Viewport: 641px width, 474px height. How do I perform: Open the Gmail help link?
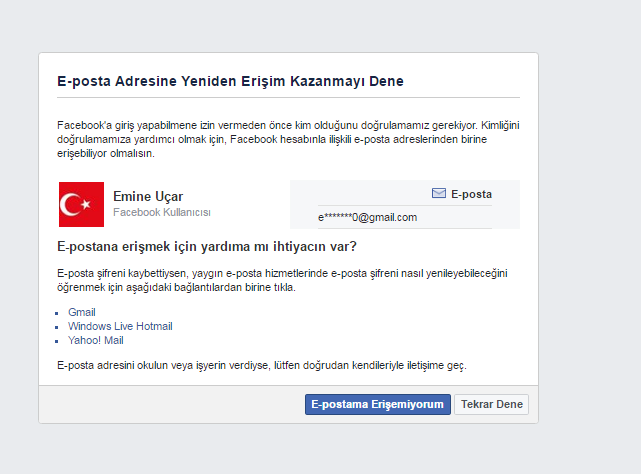82,312
